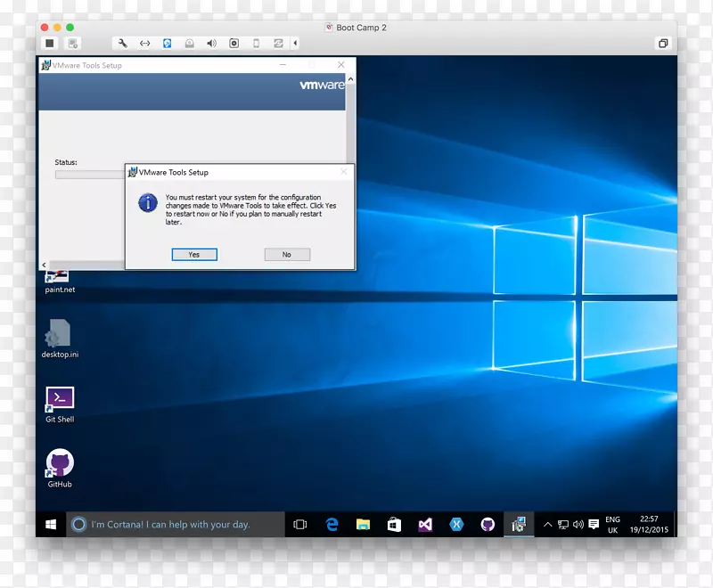Select the VMware Tools icon in toolbar
The height and width of the screenshot is (588, 713).
(168, 43)
